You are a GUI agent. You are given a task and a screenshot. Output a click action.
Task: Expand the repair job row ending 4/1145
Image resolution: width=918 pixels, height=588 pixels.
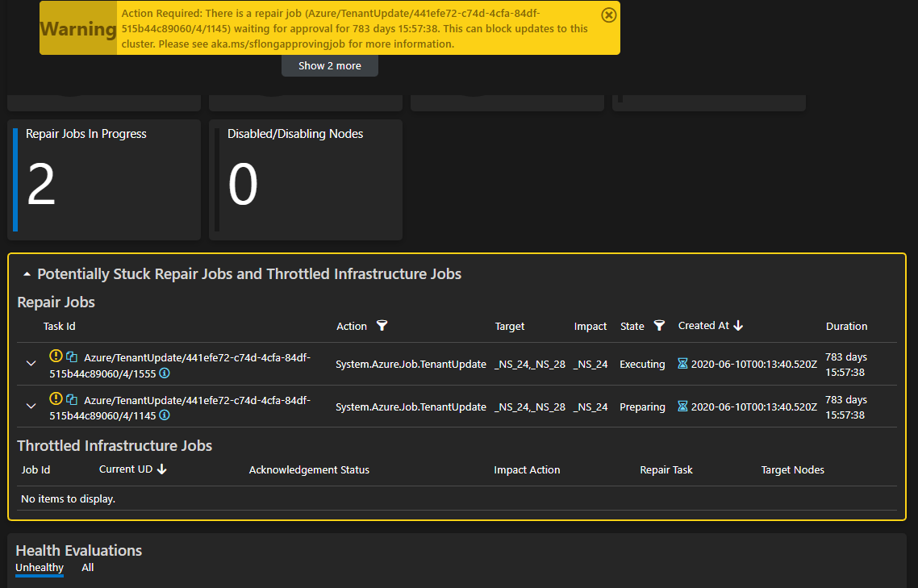point(31,406)
